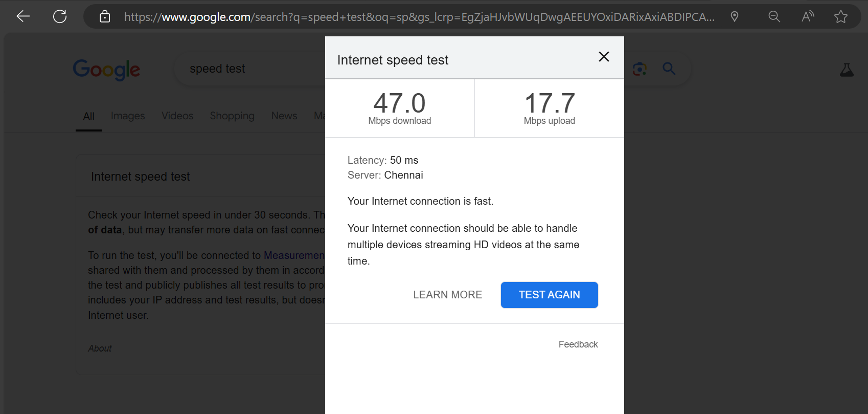This screenshot has height=414, width=868.
Task: Select the Server Chennai text
Action: coord(385,175)
